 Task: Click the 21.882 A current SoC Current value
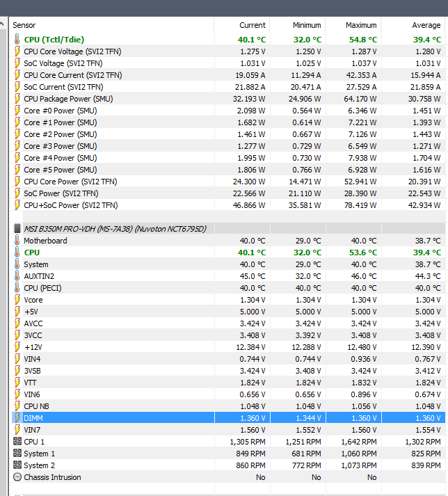pyautogui.click(x=250, y=87)
